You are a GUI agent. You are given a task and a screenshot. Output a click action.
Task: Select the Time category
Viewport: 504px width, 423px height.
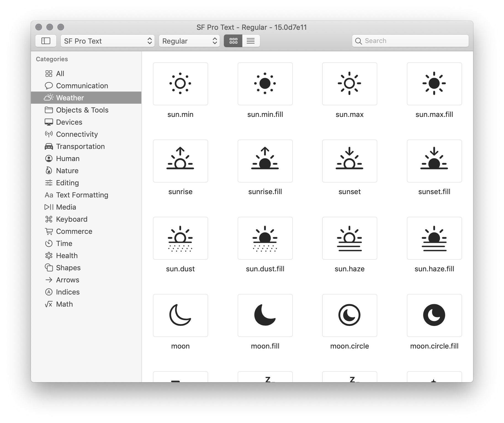(x=86, y=243)
